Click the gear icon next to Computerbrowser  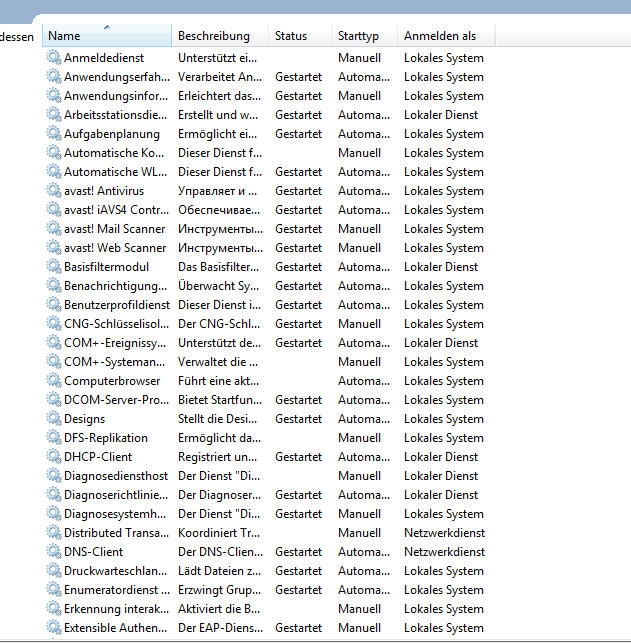(54, 381)
